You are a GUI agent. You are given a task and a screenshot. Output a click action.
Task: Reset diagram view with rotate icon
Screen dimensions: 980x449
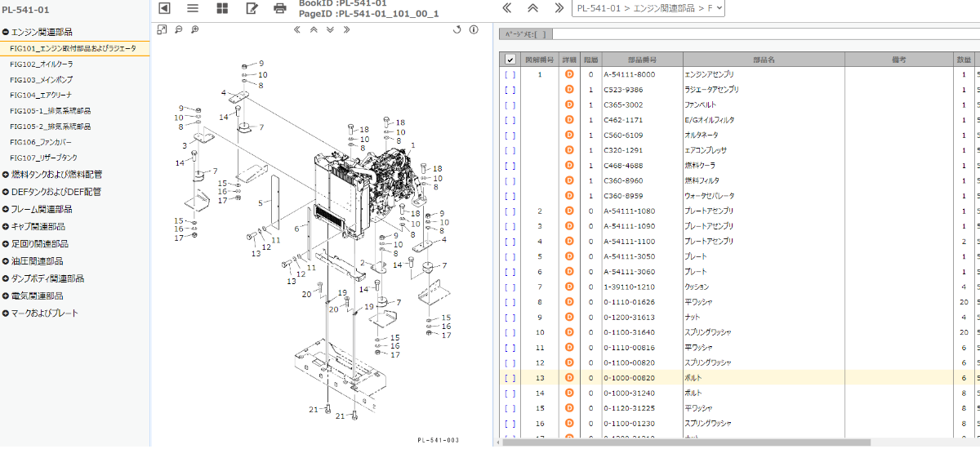pyautogui.click(x=457, y=29)
